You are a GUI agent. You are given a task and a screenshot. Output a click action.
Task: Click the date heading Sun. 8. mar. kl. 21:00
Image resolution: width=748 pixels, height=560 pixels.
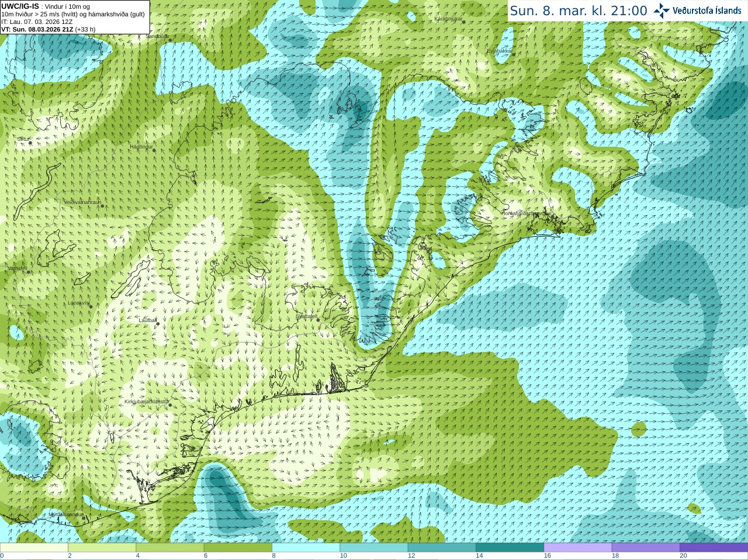(x=579, y=11)
